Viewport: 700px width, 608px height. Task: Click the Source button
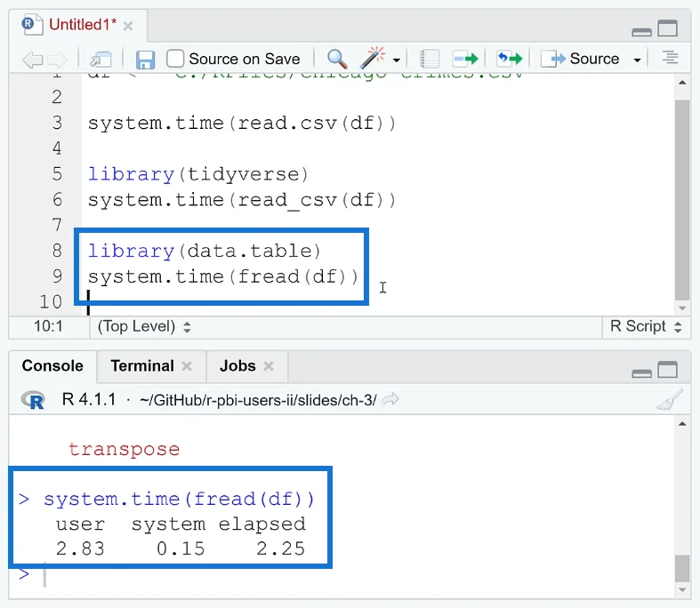click(580, 59)
